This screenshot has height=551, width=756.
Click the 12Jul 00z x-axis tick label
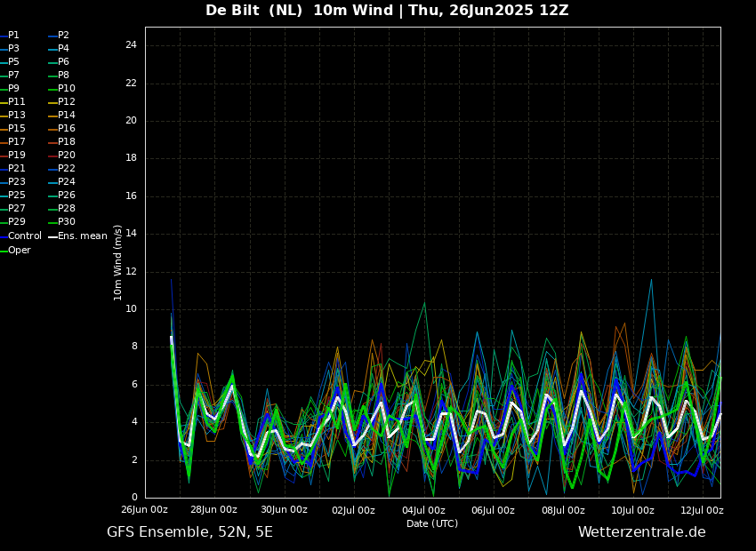click(x=702, y=510)
